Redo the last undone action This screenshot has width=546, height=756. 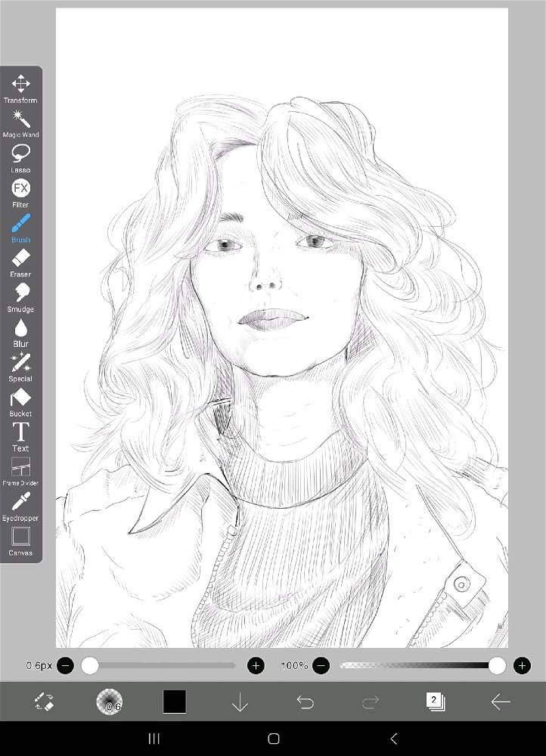coord(371,702)
